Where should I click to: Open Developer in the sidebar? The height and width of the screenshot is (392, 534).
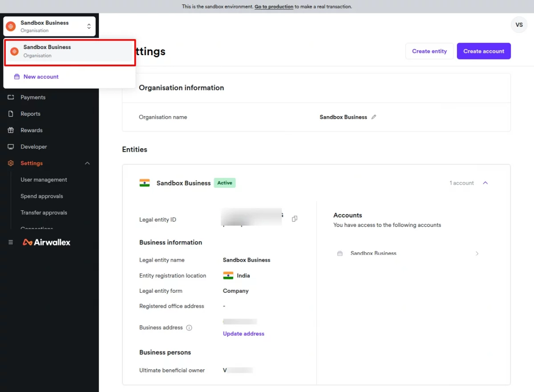tap(33, 146)
